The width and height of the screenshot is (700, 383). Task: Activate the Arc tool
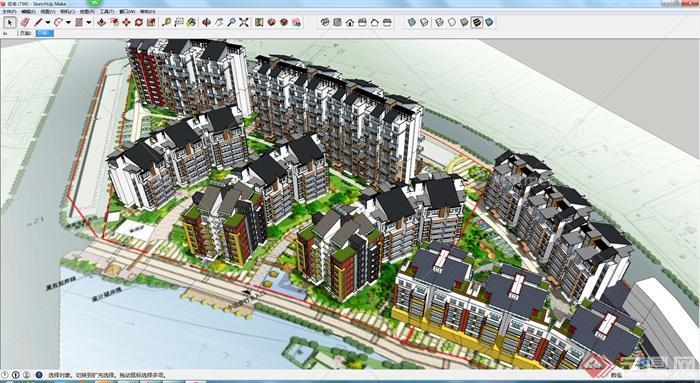point(58,22)
